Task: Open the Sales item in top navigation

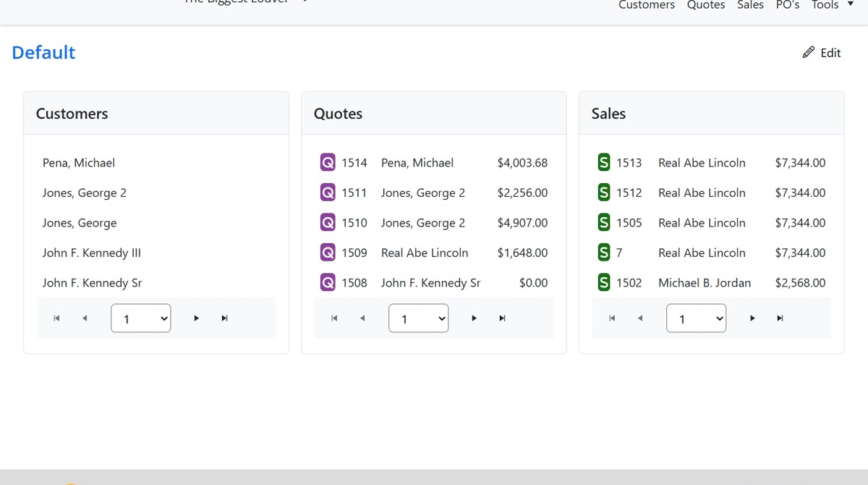Action: coord(750,5)
